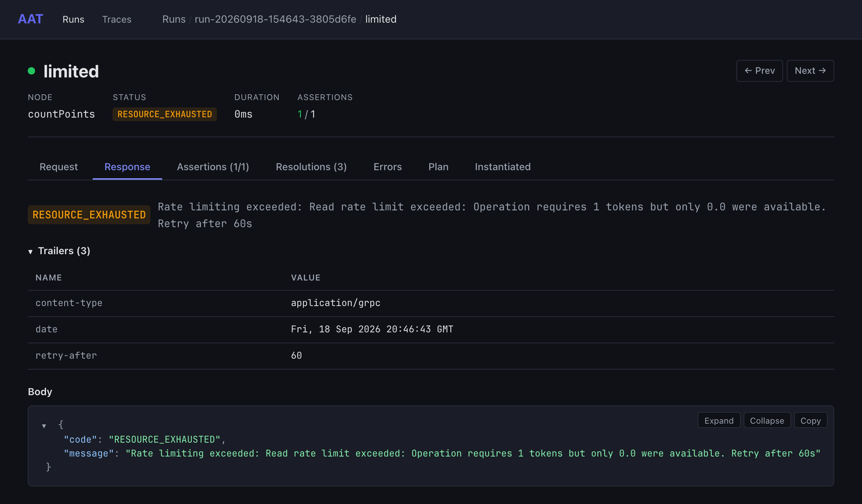Collapse the JSON body root object

tap(44, 426)
